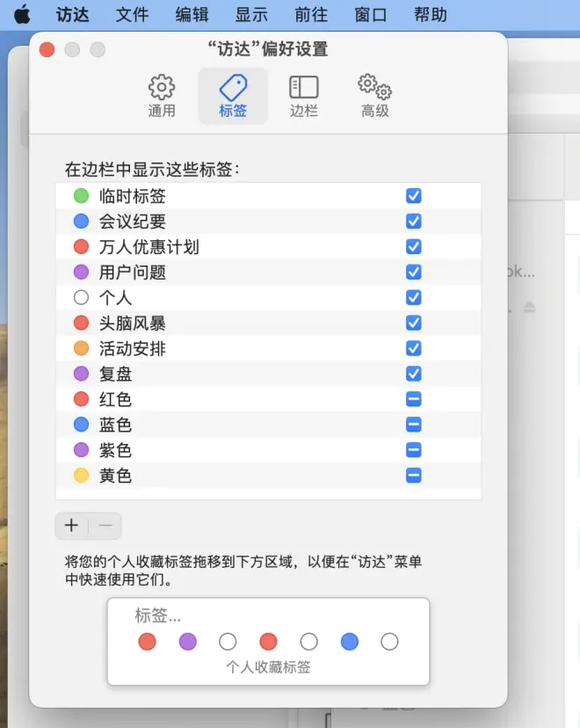
Task: Open the 文件 menu
Action: (132, 15)
